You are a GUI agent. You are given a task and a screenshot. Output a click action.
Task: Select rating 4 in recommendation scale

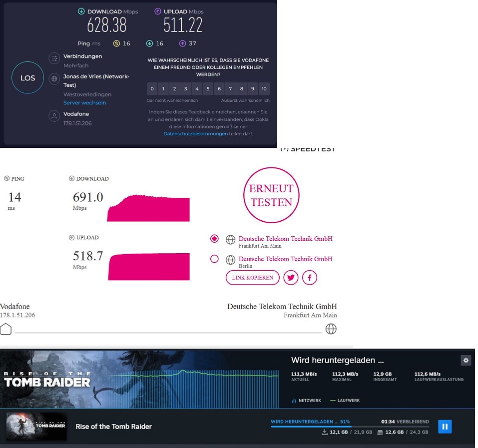197,89
